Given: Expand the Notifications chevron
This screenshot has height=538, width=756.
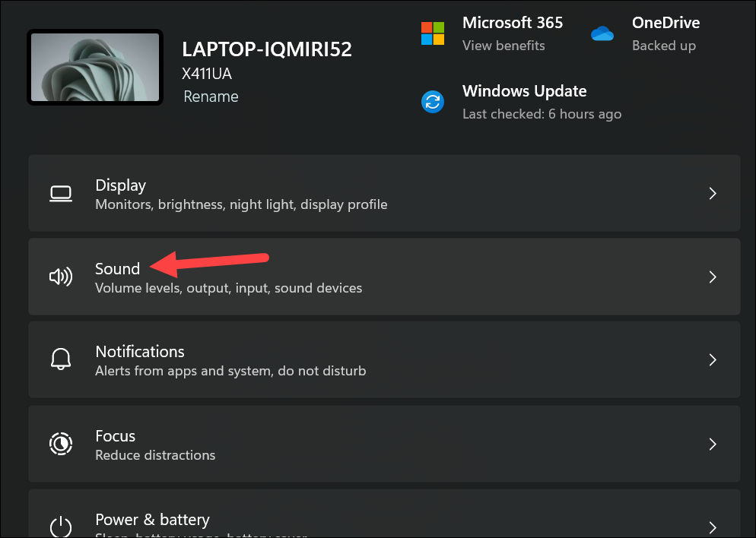Looking at the screenshot, I should (713, 359).
